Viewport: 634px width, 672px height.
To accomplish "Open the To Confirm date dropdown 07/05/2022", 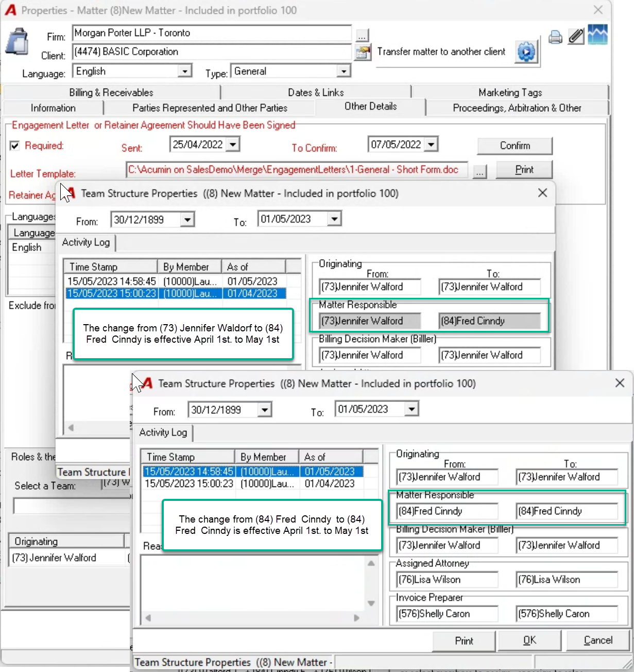I will [432, 144].
